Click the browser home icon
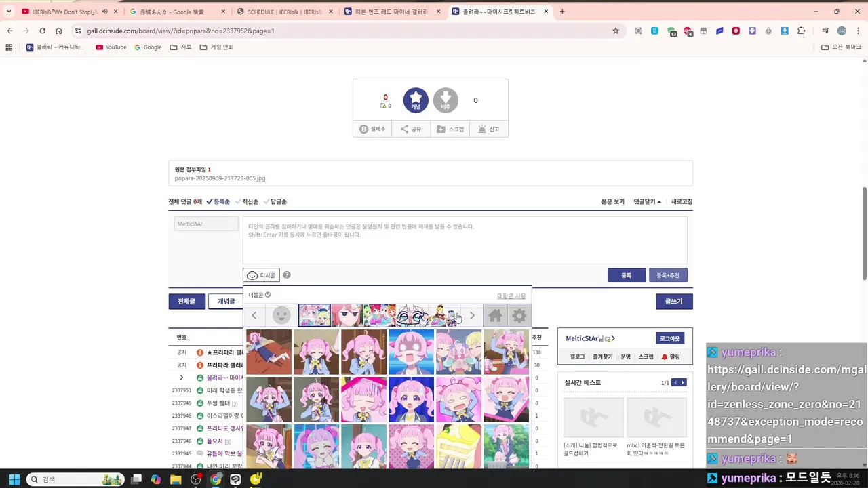Screen dimensions: 868x488 click(58, 30)
